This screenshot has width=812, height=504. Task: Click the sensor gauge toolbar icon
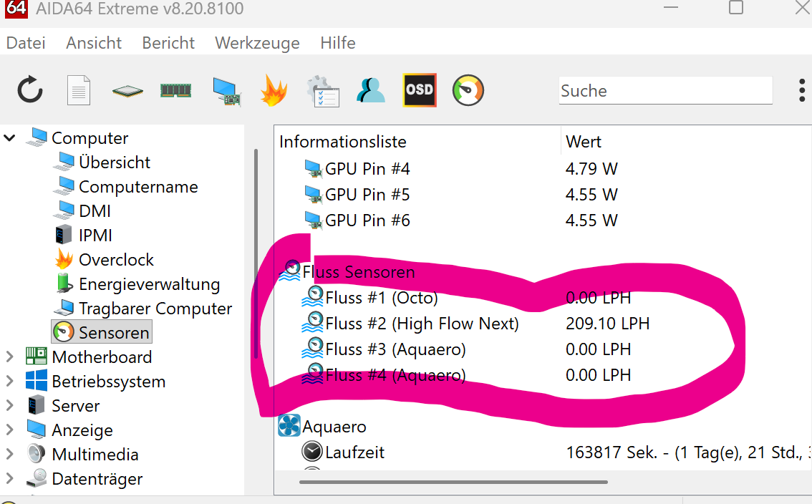[x=468, y=91]
